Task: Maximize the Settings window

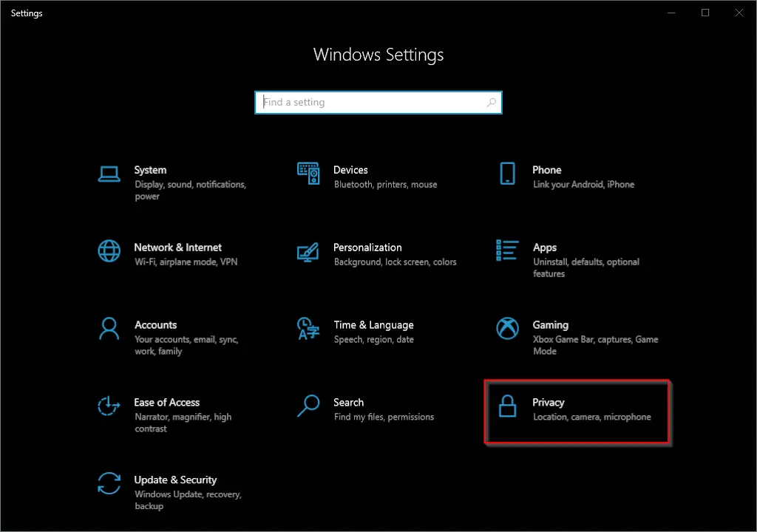Action: click(x=705, y=13)
